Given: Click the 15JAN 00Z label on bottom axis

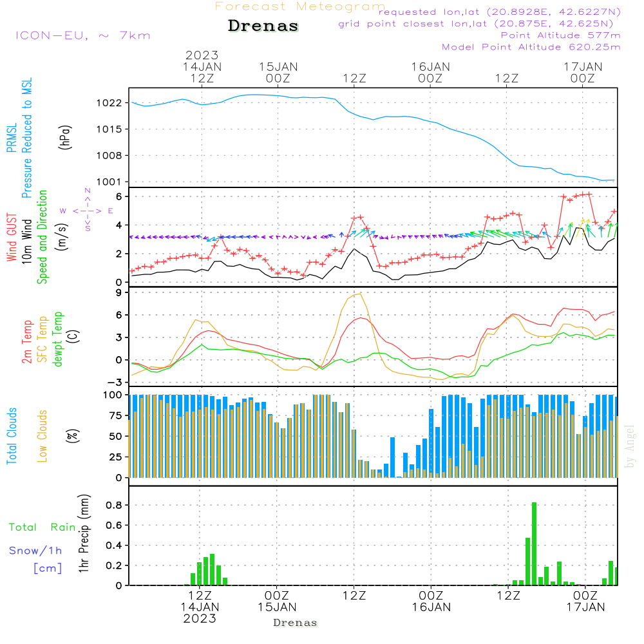Looking at the screenshot, I should pyautogui.click(x=277, y=601).
